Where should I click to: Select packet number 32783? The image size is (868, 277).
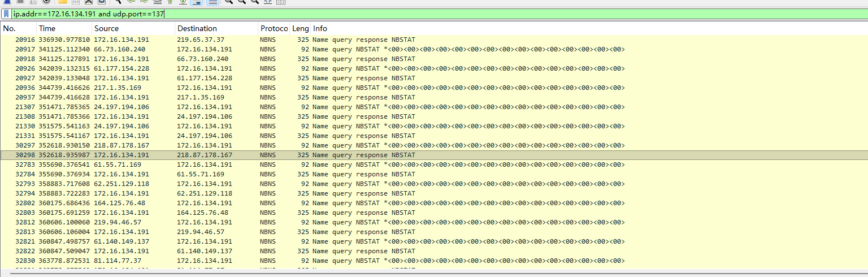25,165
